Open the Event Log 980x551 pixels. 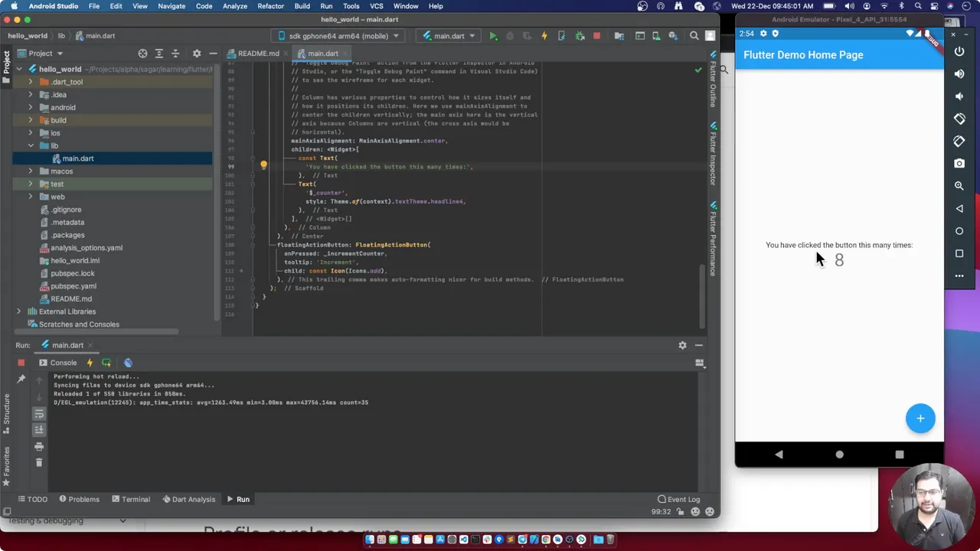point(678,499)
